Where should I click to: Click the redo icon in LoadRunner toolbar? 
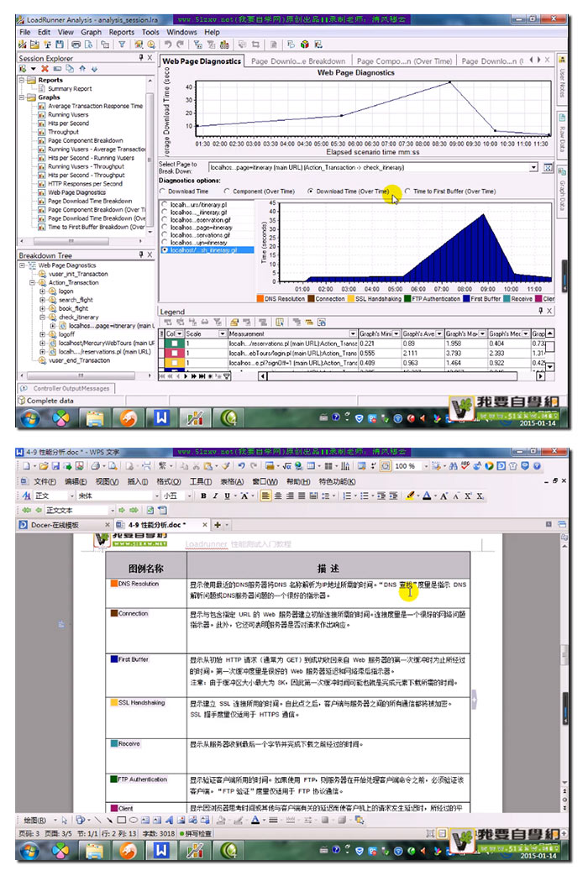pos(180,45)
